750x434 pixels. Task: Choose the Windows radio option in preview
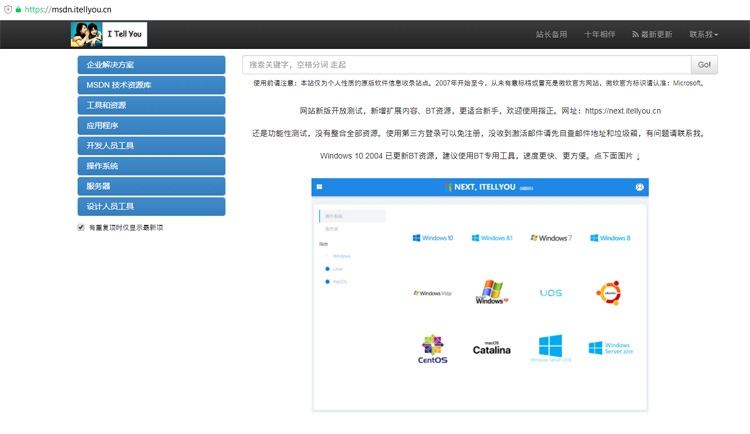(x=327, y=256)
